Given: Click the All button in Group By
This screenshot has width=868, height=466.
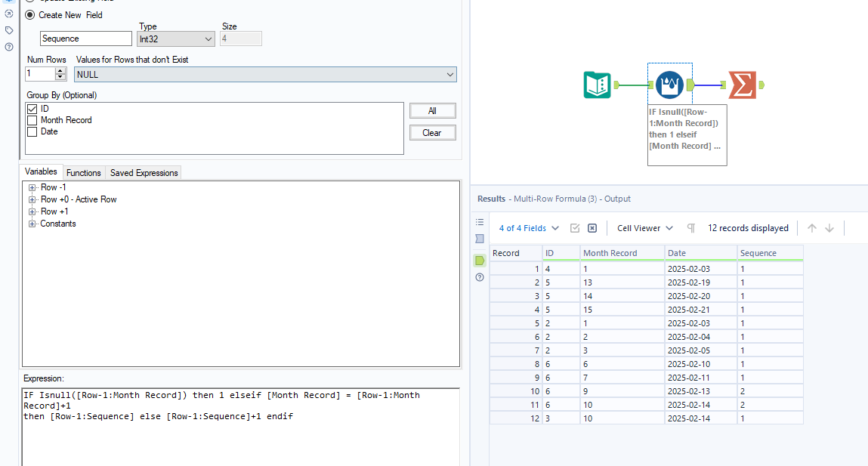Looking at the screenshot, I should [x=432, y=110].
